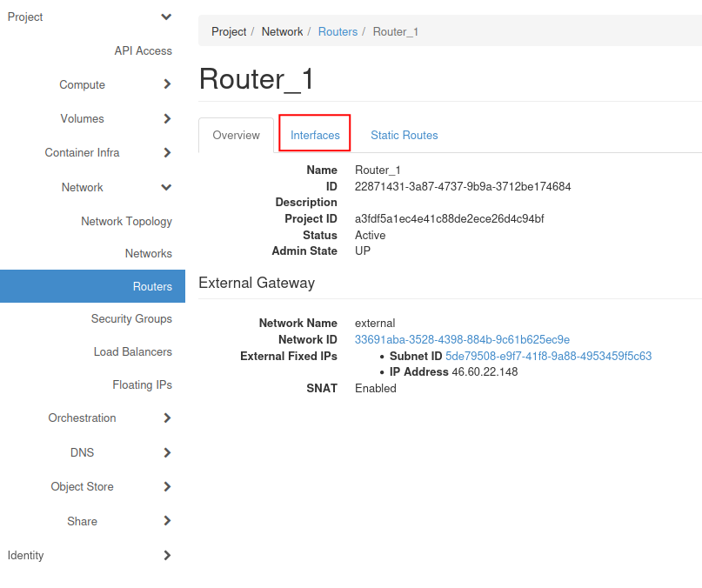The width and height of the screenshot is (702, 588).
Task: Open the Interfaces tab
Action: pyautogui.click(x=315, y=136)
